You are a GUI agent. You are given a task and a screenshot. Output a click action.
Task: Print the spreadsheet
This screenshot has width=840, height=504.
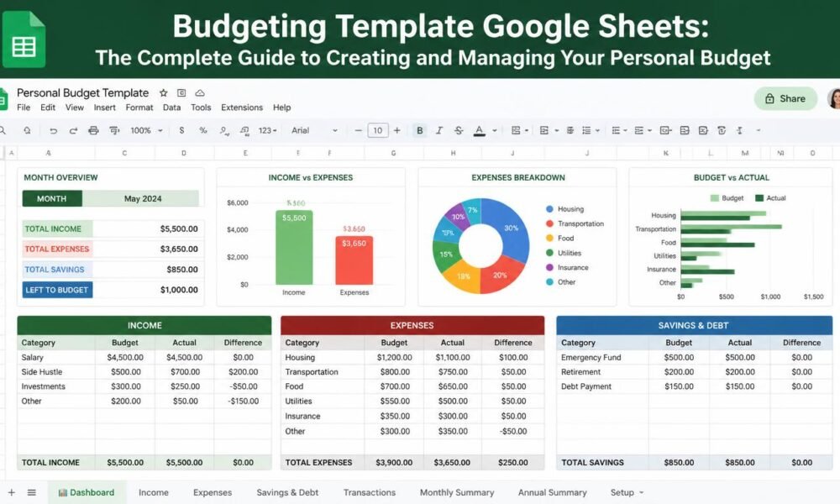coord(93,130)
